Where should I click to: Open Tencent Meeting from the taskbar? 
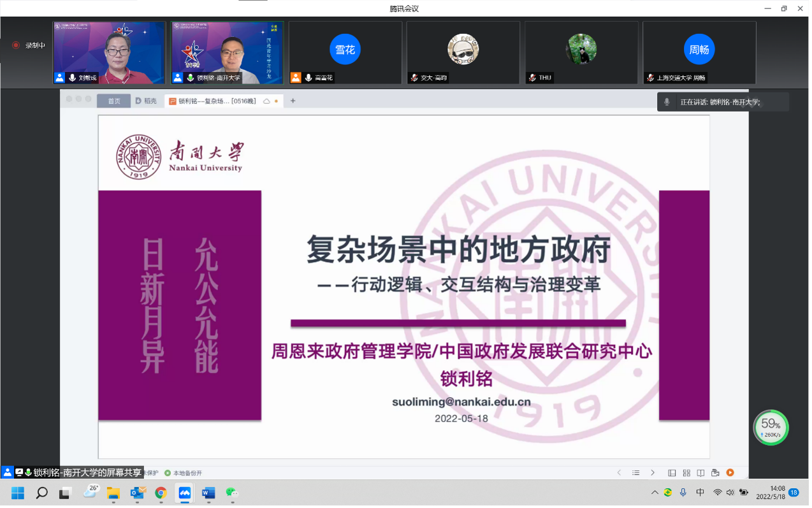(x=185, y=493)
